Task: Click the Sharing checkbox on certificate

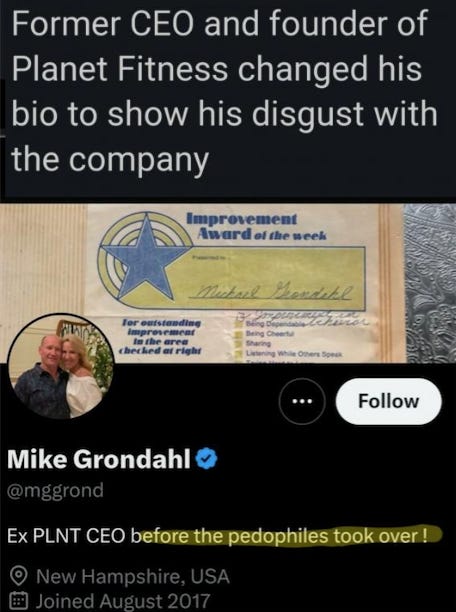Action: tap(239, 344)
